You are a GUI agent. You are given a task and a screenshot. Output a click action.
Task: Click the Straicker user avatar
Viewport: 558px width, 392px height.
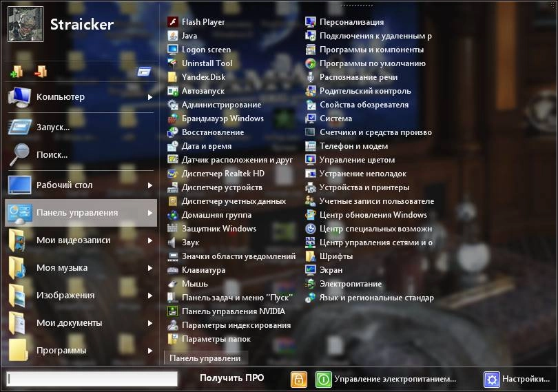(x=25, y=24)
